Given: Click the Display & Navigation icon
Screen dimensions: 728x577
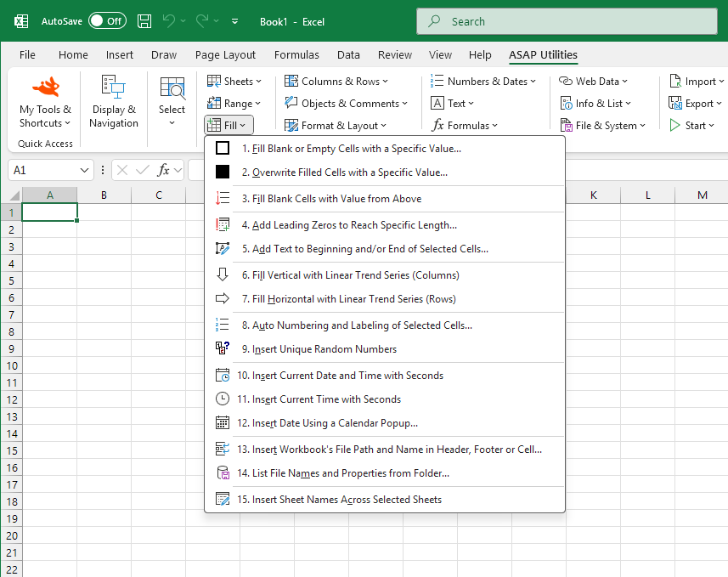Looking at the screenshot, I should tap(113, 87).
